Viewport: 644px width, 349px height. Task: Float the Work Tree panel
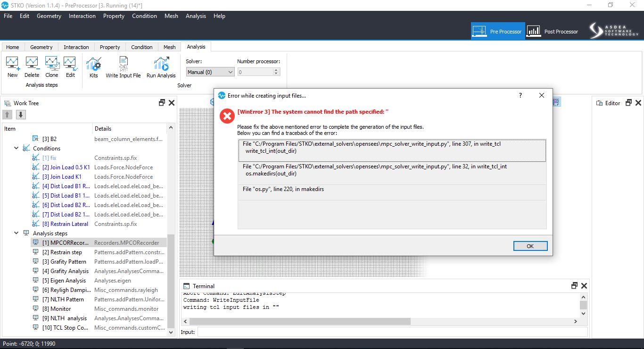pos(162,103)
